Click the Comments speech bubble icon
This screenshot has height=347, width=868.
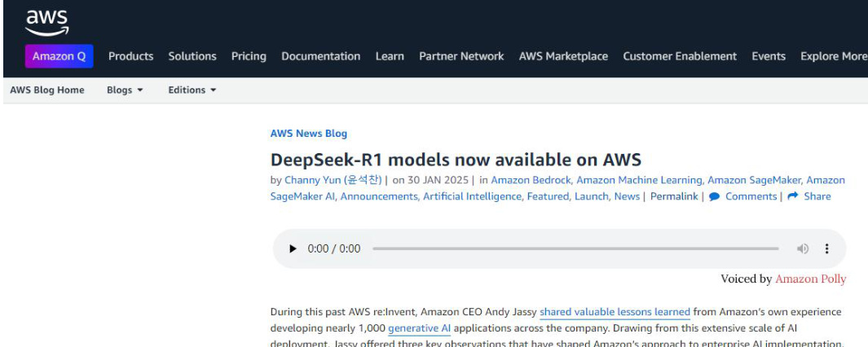(714, 196)
